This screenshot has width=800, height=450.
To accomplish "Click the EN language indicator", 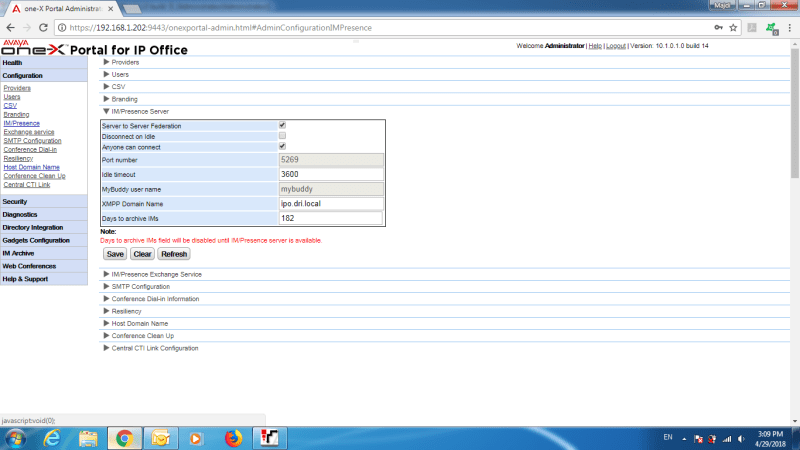I will [668, 437].
